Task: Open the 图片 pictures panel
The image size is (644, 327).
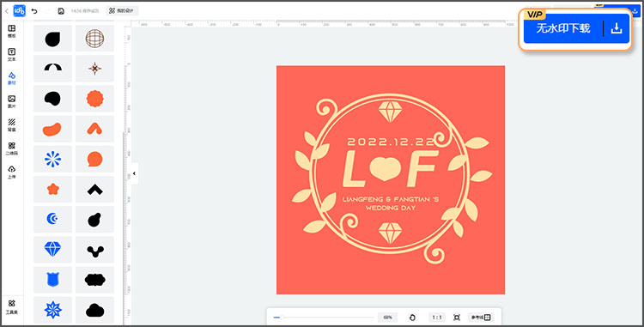Action: (12, 102)
